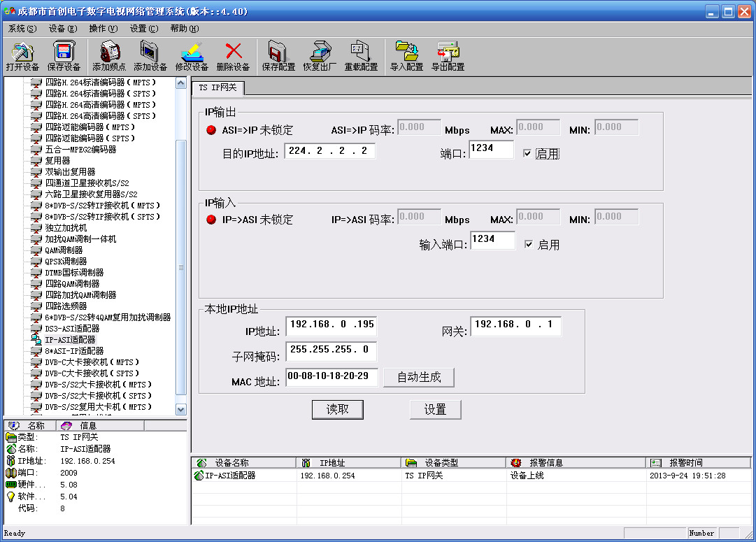Click the 报警信息 column header

point(576,463)
